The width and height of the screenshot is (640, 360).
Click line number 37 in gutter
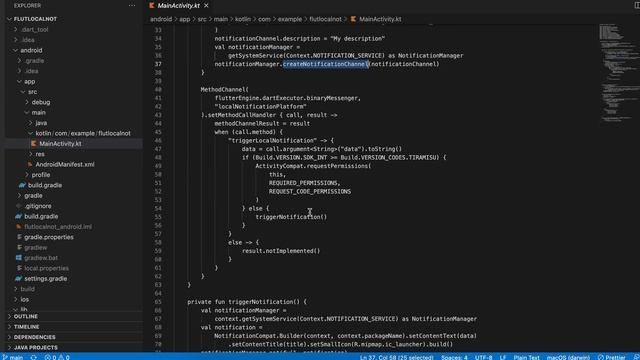tap(158, 64)
